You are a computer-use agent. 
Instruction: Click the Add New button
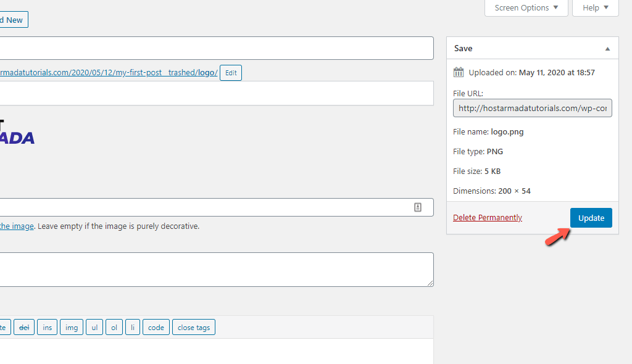tap(14, 20)
